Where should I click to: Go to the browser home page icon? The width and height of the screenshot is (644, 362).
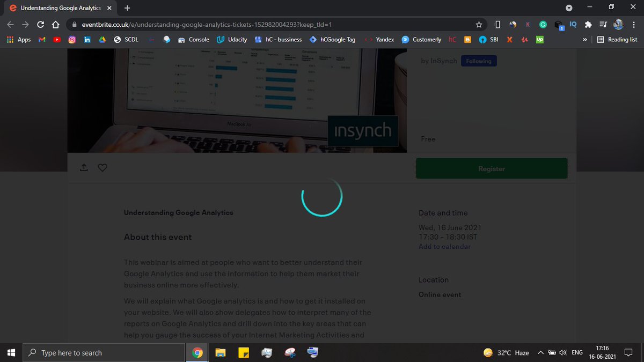point(55,25)
